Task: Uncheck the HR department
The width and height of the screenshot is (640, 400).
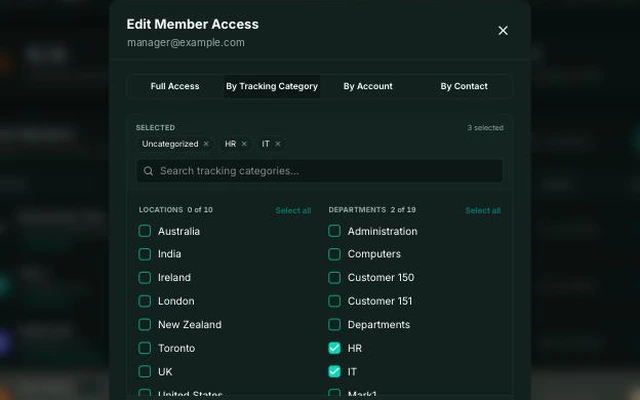Action: (x=334, y=348)
